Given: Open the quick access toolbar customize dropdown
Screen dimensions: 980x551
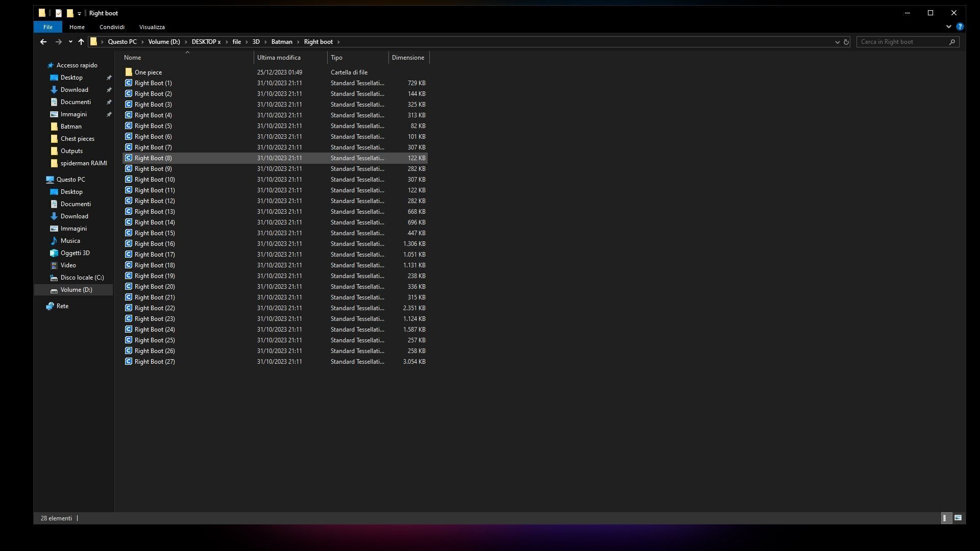Looking at the screenshot, I should click(x=79, y=14).
